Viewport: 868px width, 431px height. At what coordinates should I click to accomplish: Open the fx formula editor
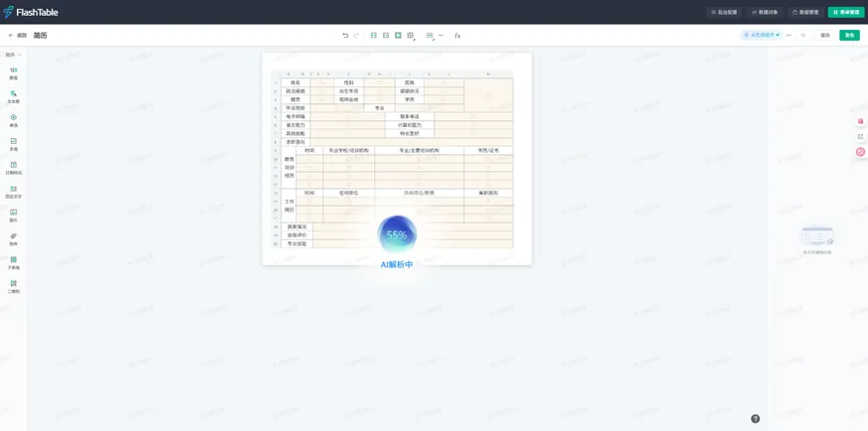(x=457, y=36)
